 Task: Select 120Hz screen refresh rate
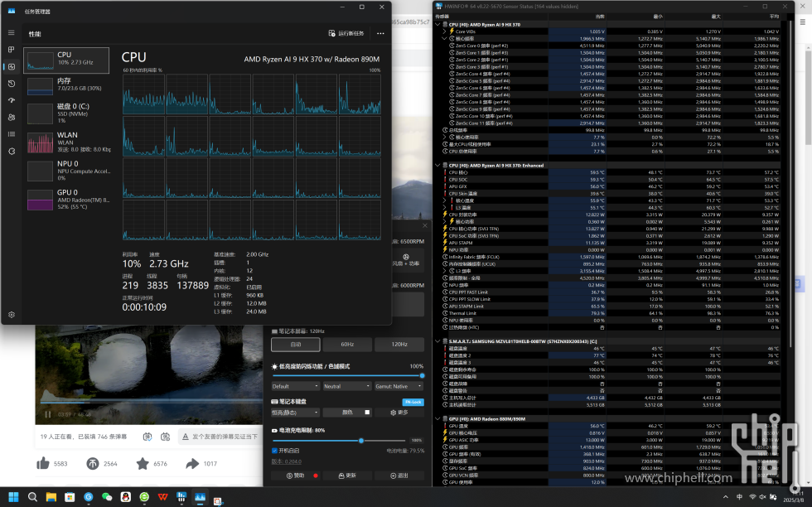tap(399, 345)
